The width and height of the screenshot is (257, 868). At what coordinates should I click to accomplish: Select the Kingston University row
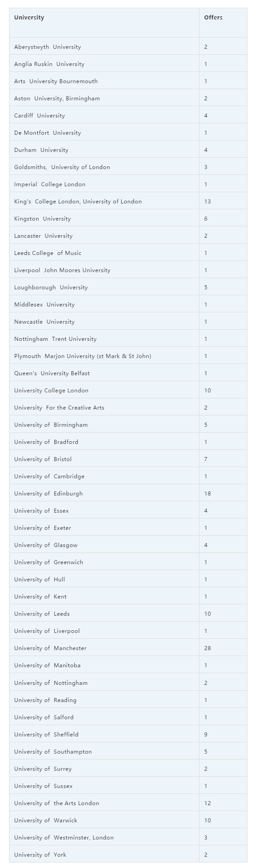128,219
